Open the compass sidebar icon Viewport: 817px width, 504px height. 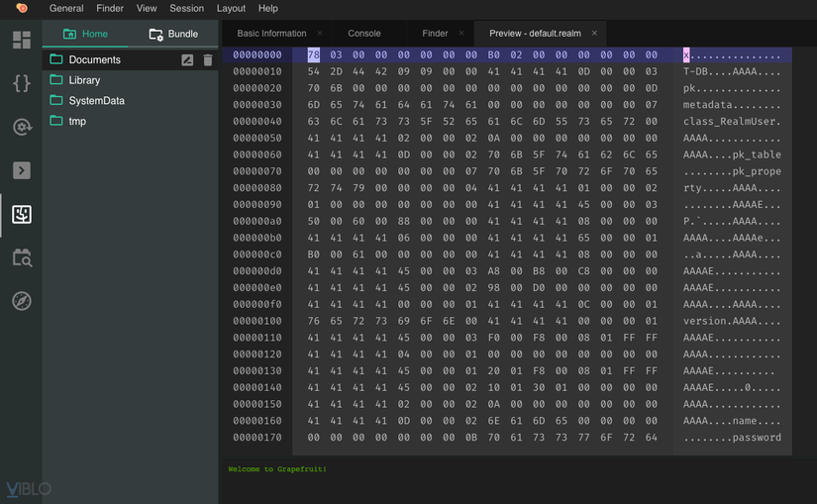pyautogui.click(x=21, y=301)
